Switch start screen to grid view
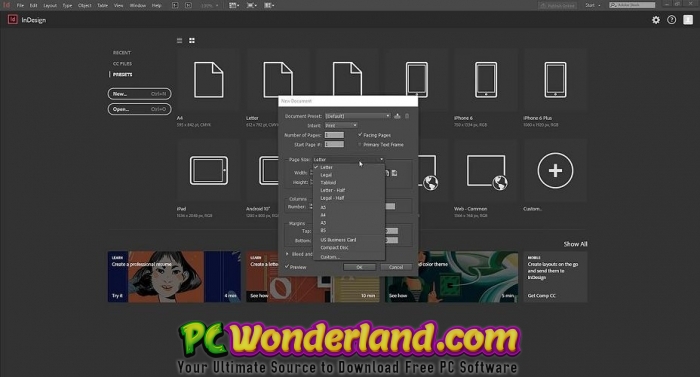Viewport: 700px width, 377px height. pyautogui.click(x=192, y=41)
